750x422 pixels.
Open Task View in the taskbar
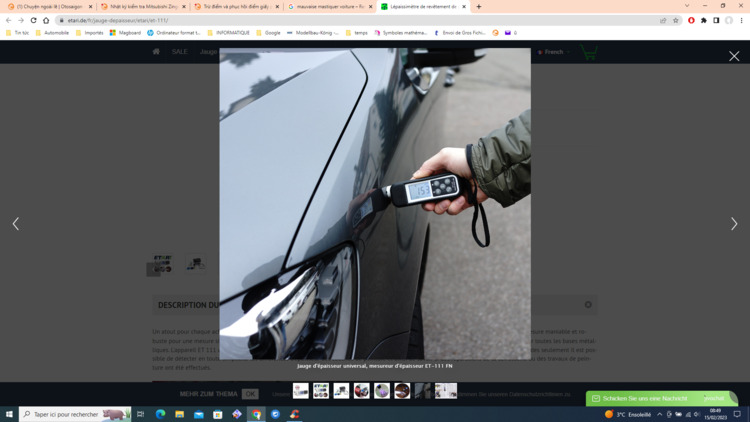point(141,414)
